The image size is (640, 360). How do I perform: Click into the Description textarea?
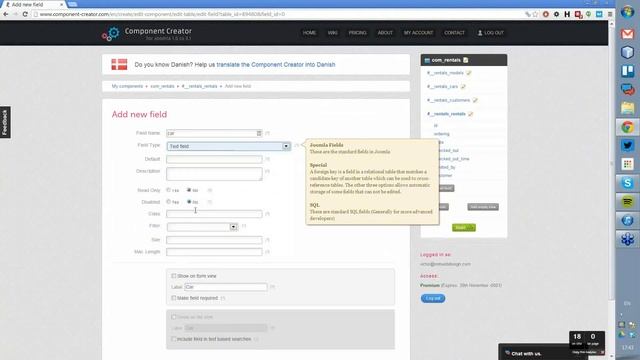click(x=214, y=174)
